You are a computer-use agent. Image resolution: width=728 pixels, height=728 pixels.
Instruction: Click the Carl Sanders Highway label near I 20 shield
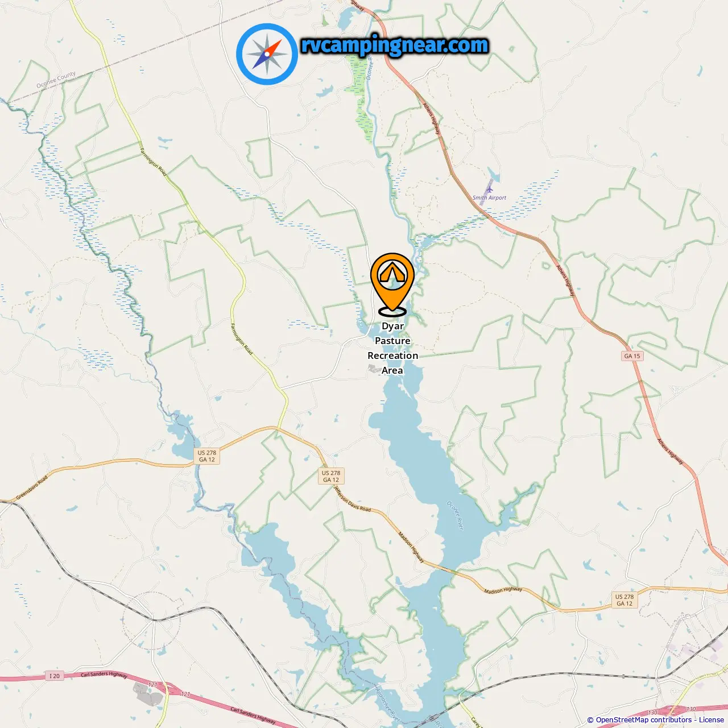click(104, 675)
